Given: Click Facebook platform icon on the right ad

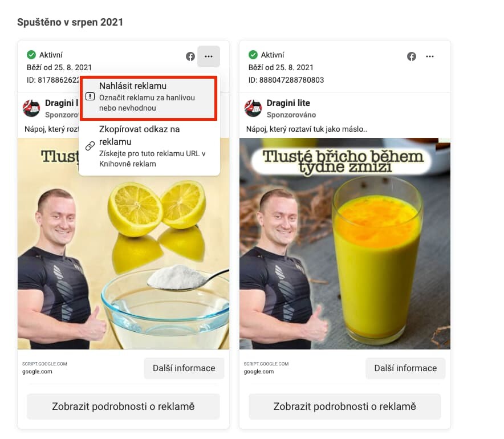Looking at the screenshot, I should pyautogui.click(x=412, y=56).
